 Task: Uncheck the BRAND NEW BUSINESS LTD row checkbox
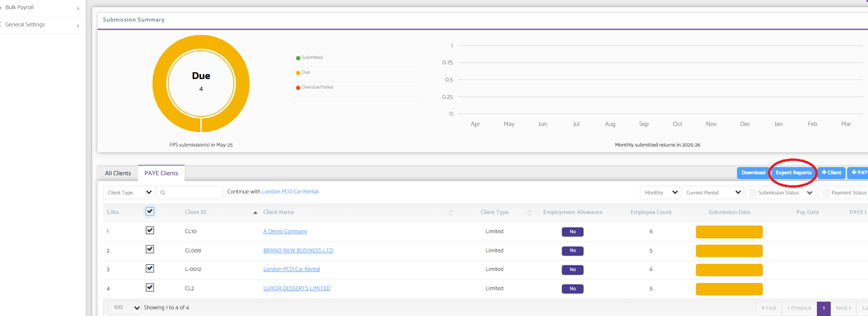click(150, 249)
